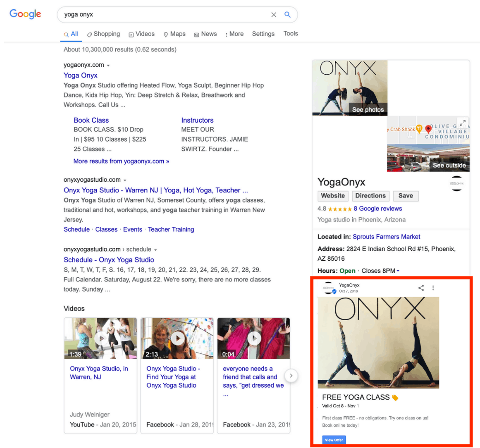Click the videos carousel next arrow
Image resolution: width=480 pixels, height=448 pixels.
(291, 376)
